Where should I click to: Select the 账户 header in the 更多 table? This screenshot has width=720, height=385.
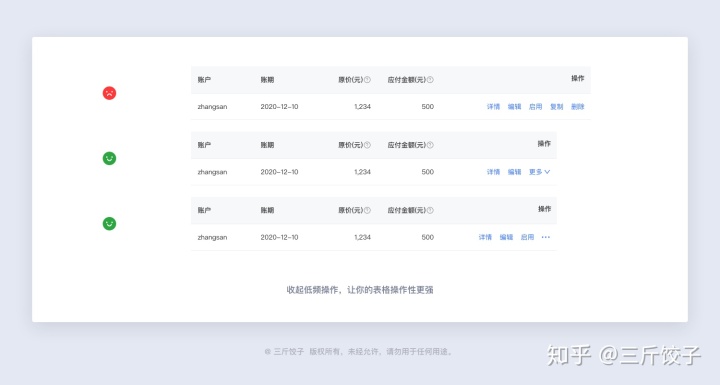tap(204, 145)
